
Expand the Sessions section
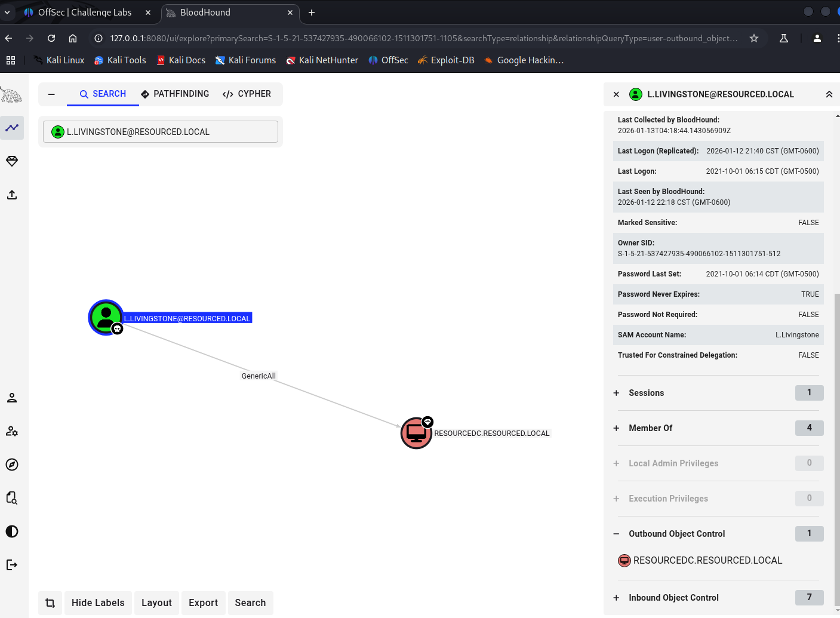click(x=646, y=393)
